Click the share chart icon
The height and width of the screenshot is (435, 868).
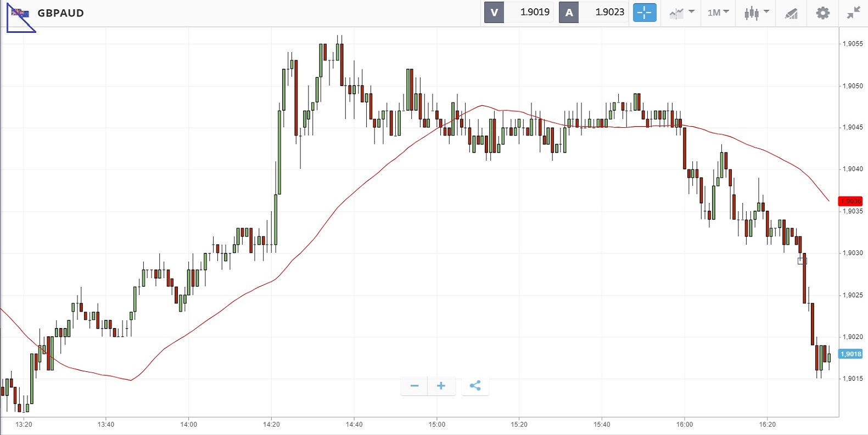pyautogui.click(x=475, y=386)
